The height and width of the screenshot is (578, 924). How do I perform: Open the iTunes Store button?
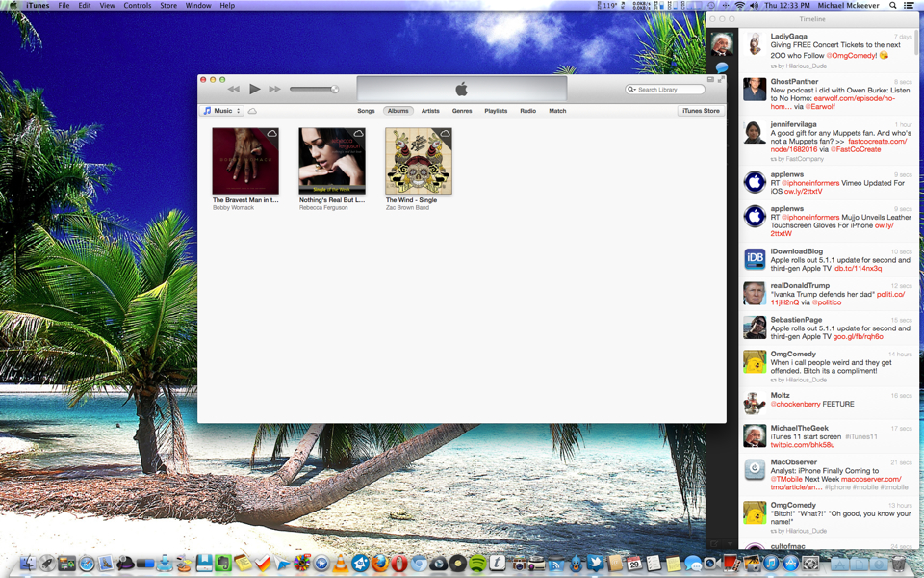pyautogui.click(x=701, y=110)
